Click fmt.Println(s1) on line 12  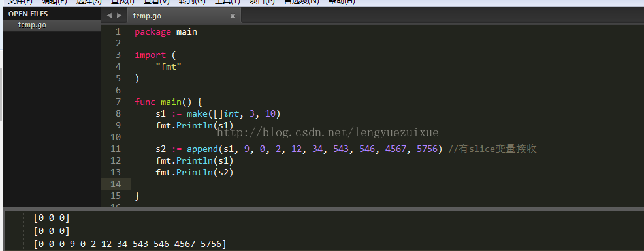[x=194, y=161]
